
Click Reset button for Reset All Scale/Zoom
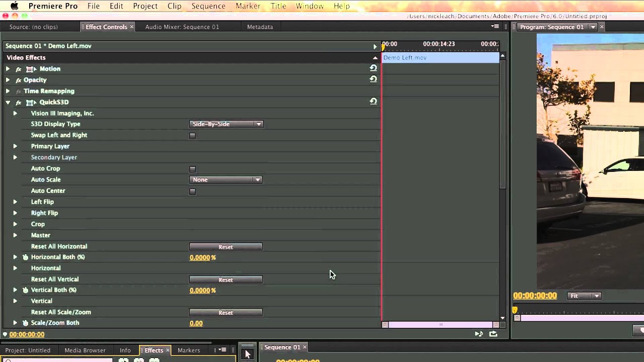(226, 312)
